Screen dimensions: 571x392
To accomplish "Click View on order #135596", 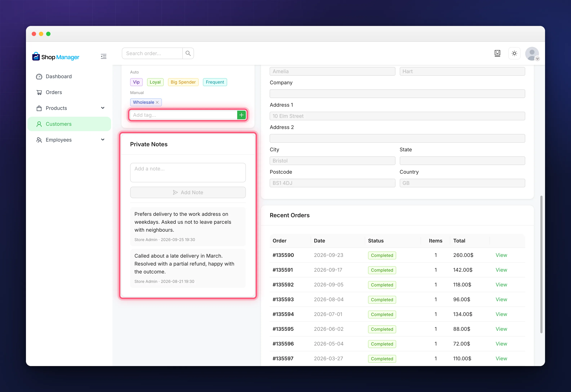I will (x=501, y=344).
